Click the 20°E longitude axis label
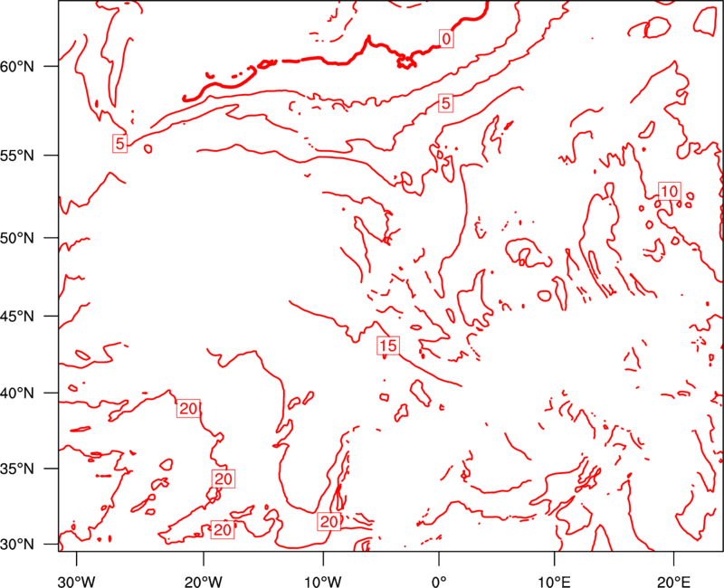 click(673, 582)
